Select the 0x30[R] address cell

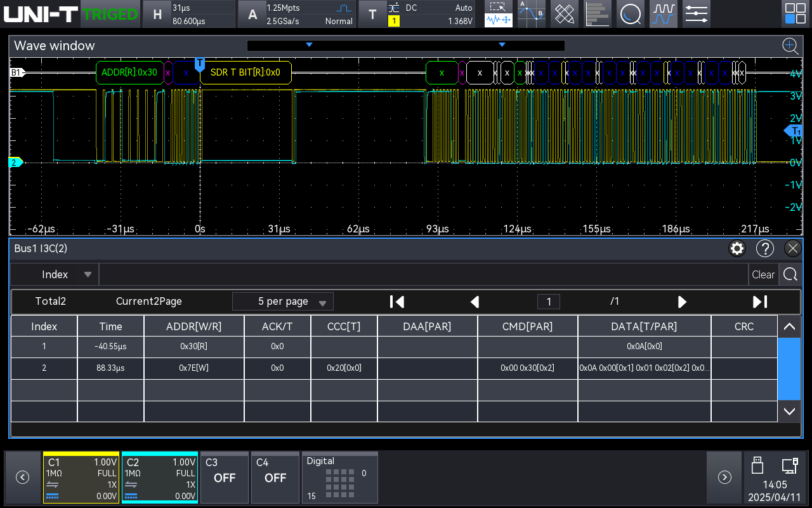[194, 347]
